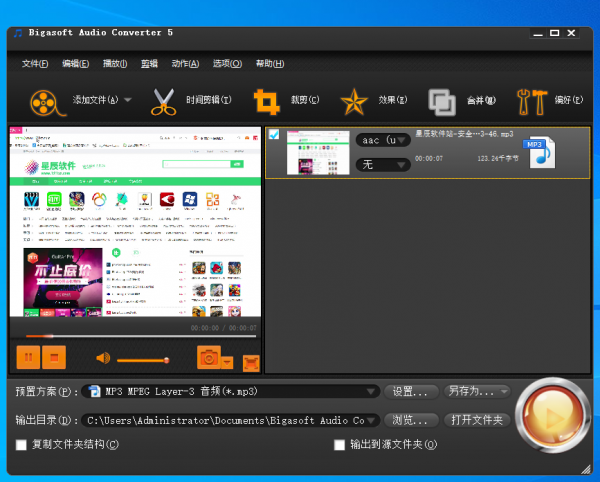
Task: Pause the preview playback
Action: click(x=28, y=357)
